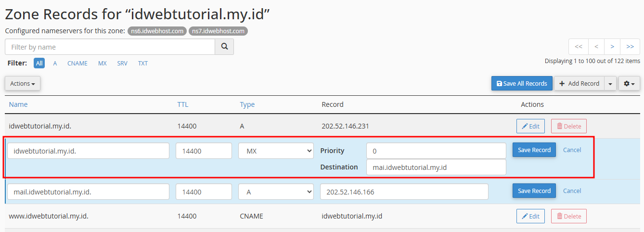Open the MX record type dropdown
The image size is (644, 232).
tap(276, 151)
